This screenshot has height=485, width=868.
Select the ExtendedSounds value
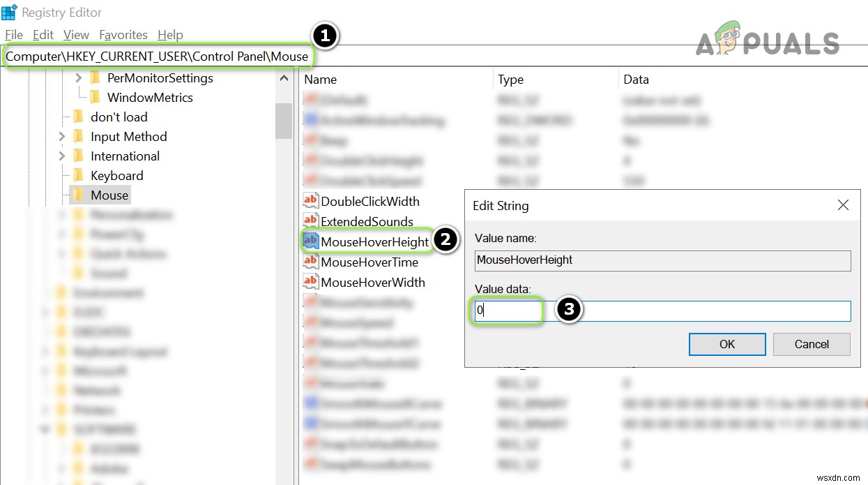[x=367, y=222]
